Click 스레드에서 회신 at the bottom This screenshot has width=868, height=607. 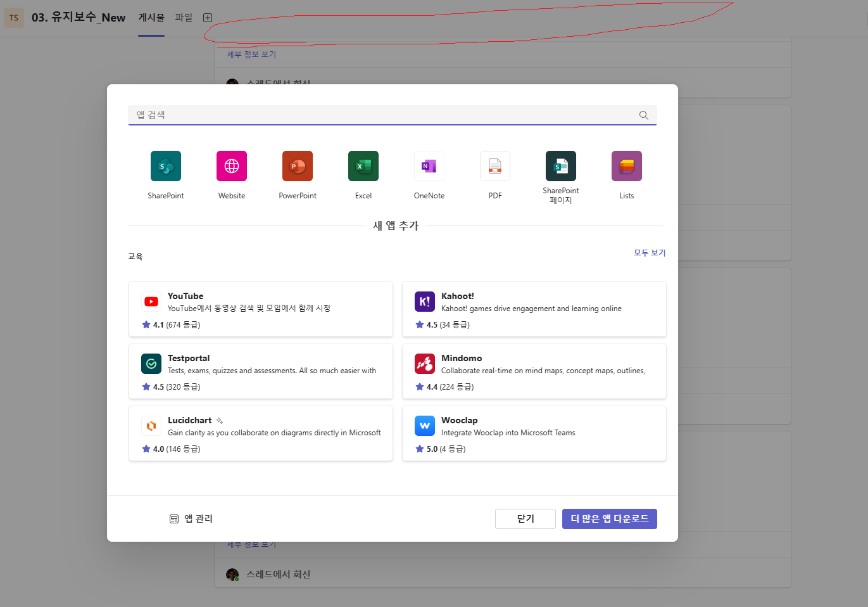(x=278, y=574)
